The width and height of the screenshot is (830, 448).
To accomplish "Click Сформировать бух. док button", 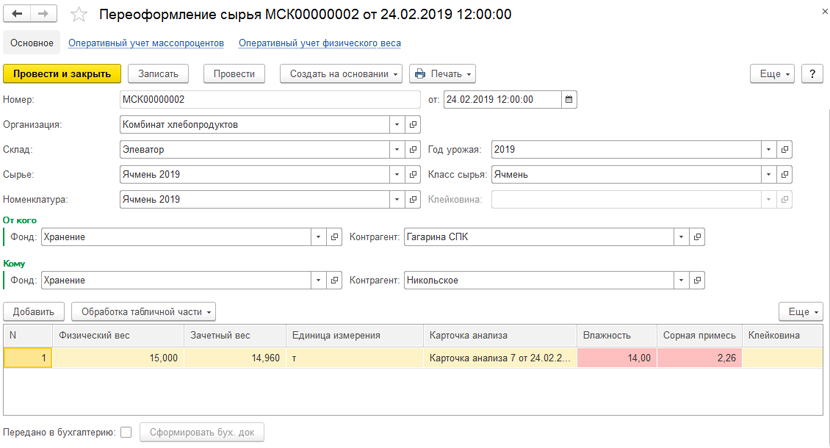I will (x=202, y=432).
